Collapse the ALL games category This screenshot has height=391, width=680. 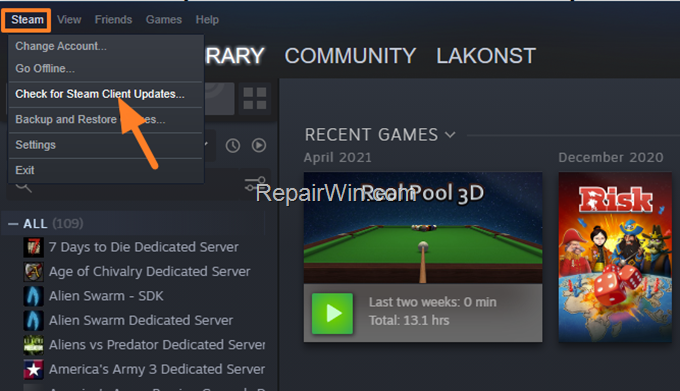tap(13, 224)
